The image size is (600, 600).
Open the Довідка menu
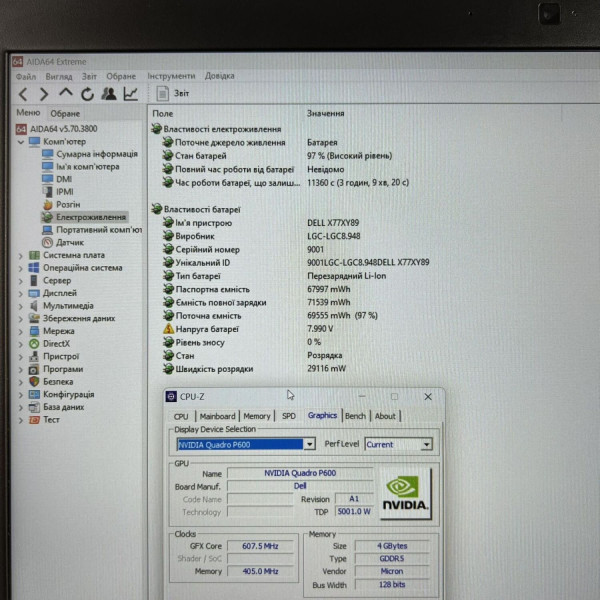[220, 76]
